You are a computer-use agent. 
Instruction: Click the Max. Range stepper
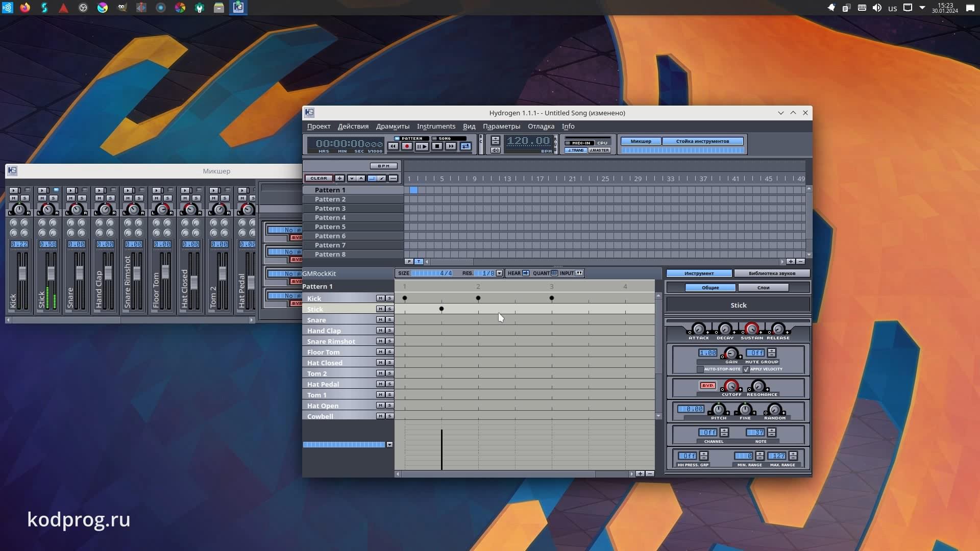[793, 456]
